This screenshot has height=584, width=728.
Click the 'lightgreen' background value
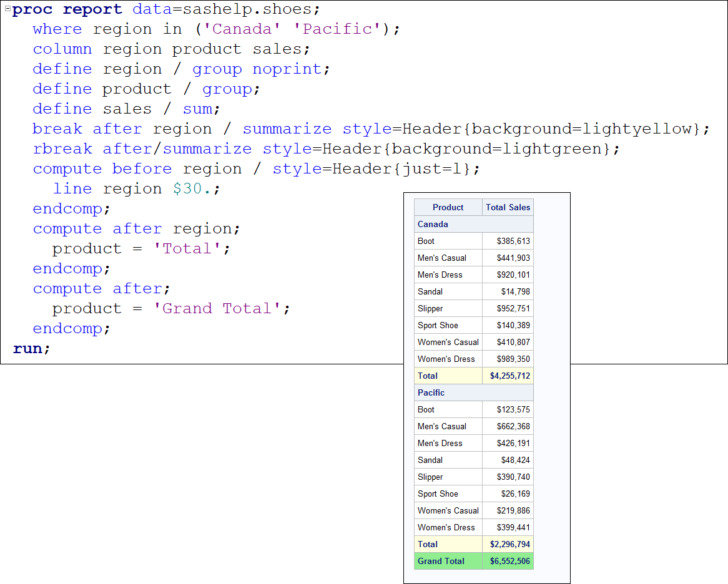tap(552, 148)
